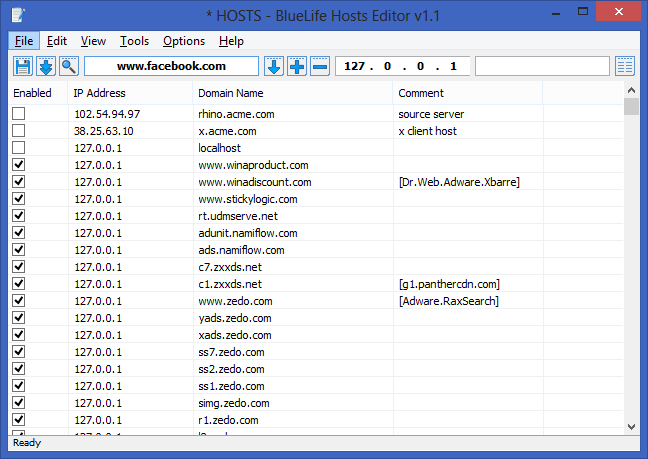Click the list icon at toolbar's right end
This screenshot has height=459, width=648.
[x=625, y=66]
